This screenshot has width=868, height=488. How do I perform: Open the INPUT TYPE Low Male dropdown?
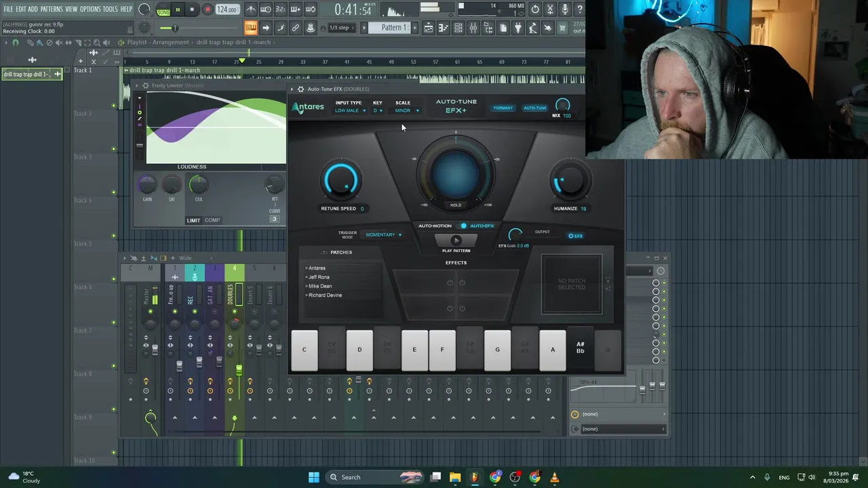(x=350, y=110)
